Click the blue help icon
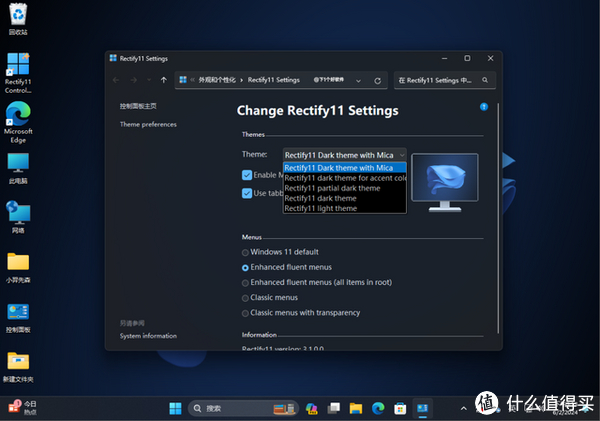The image size is (600, 421). click(x=484, y=107)
